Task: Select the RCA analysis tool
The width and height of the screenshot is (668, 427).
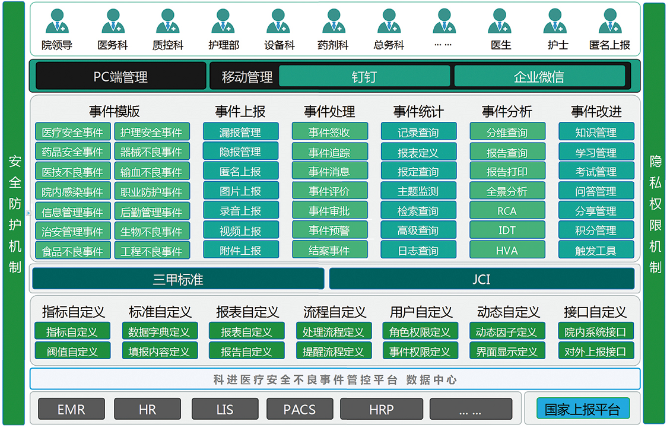Action: click(507, 211)
